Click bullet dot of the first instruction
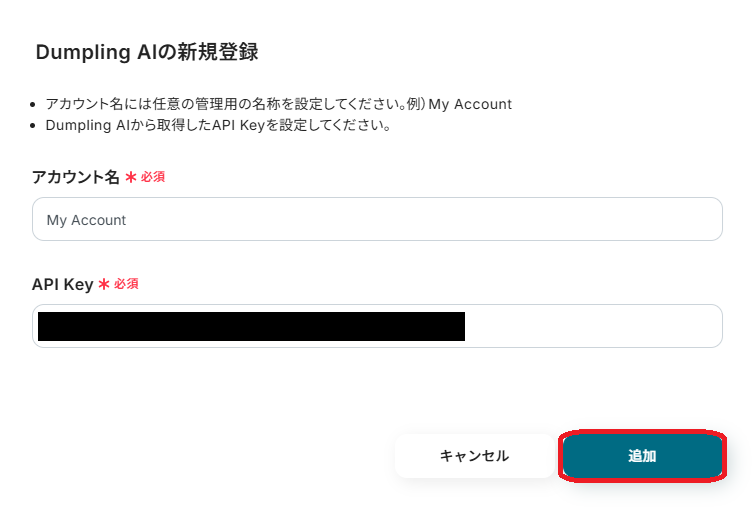The image size is (754, 508). (x=35, y=104)
